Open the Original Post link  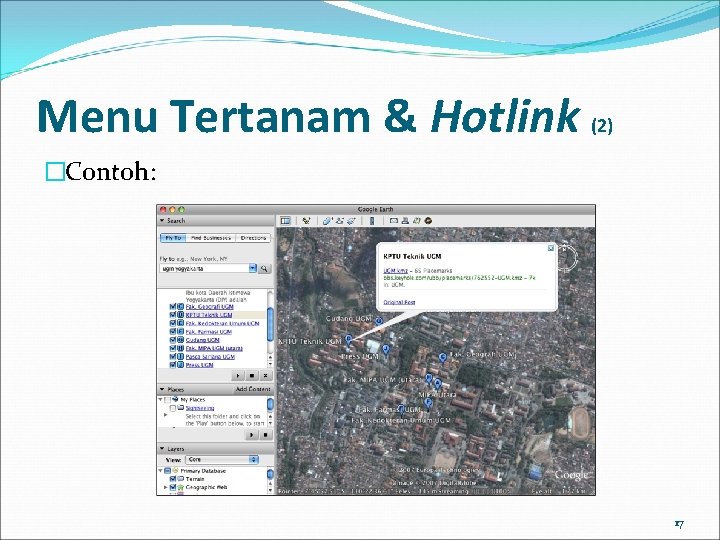[399, 302]
